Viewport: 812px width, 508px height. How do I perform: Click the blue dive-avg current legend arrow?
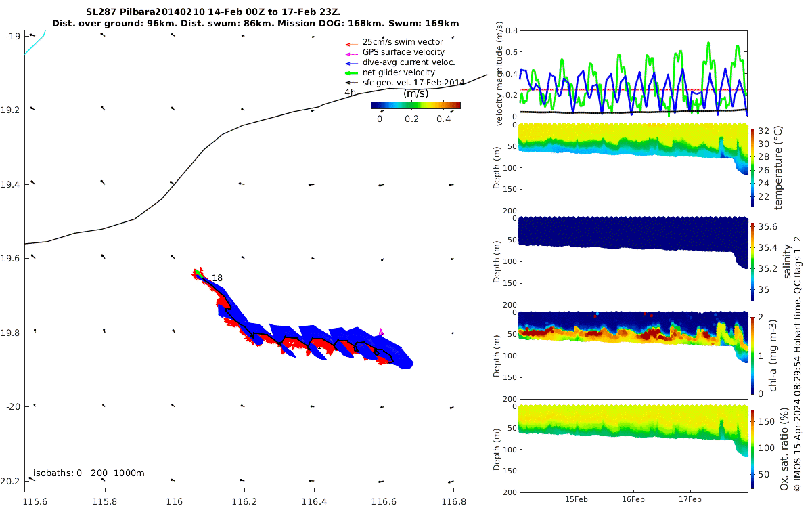351,63
